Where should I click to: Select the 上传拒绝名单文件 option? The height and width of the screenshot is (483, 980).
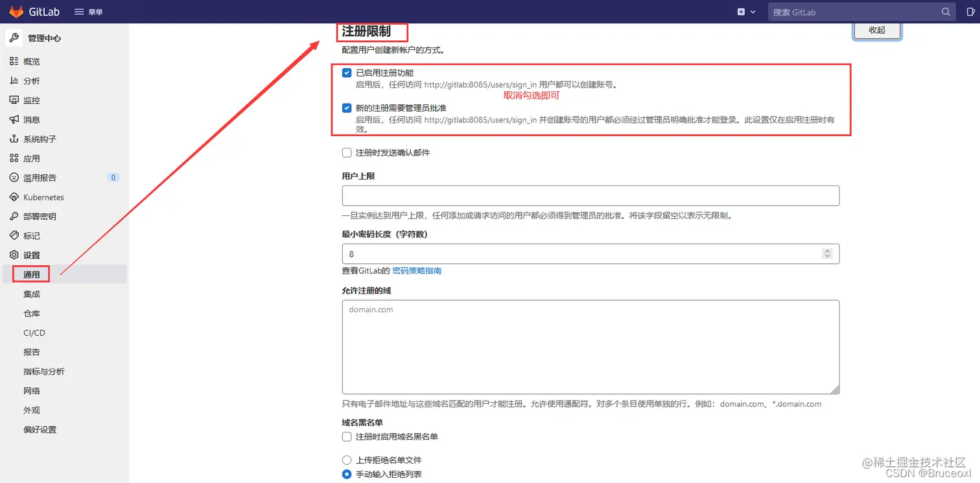click(x=346, y=461)
